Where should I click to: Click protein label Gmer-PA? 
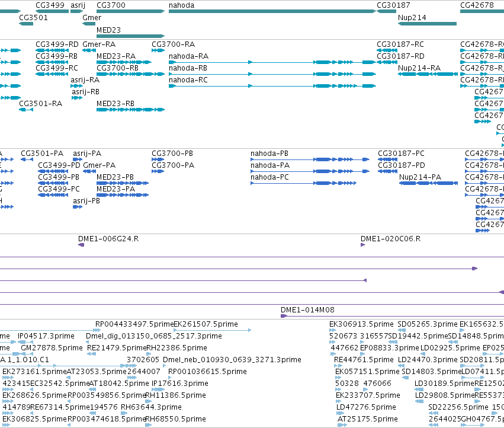coord(99,165)
